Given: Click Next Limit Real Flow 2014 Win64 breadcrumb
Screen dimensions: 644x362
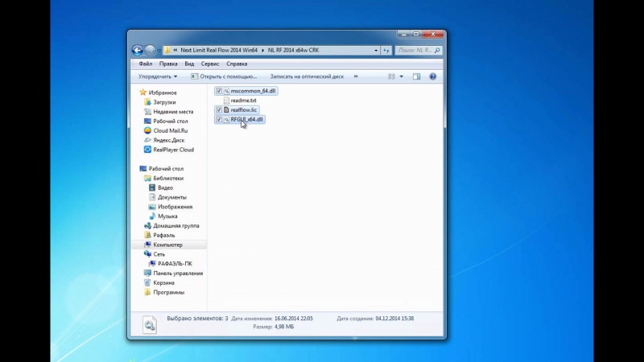Looking at the screenshot, I should [219, 50].
